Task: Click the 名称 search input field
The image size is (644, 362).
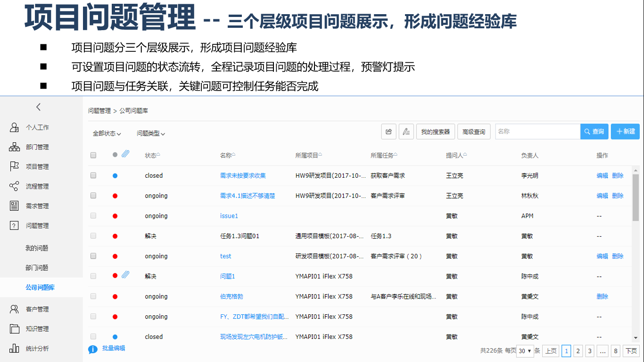Action: [x=537, y=132]
